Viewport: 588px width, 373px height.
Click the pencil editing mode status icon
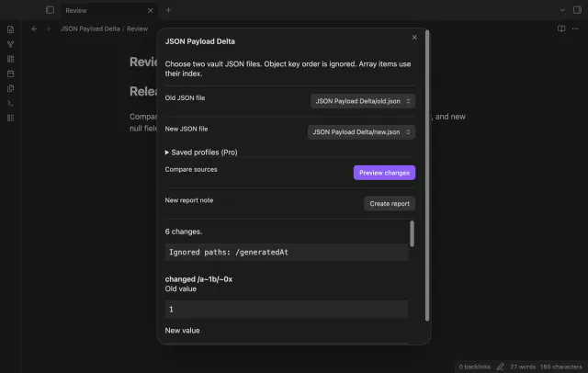[500, 367]
